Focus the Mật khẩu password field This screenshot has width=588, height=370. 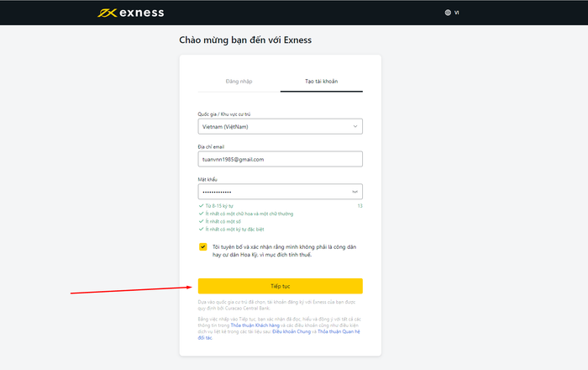[x=280, y=192]
